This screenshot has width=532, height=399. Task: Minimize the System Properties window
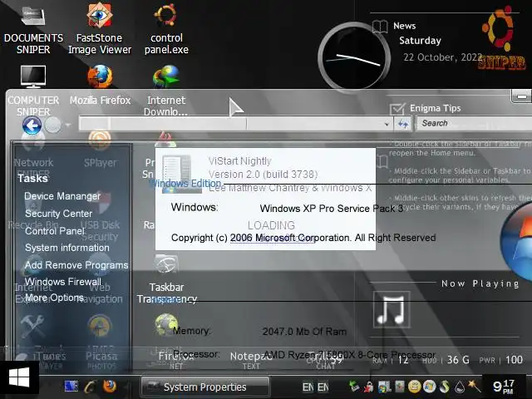click(522, 96)
